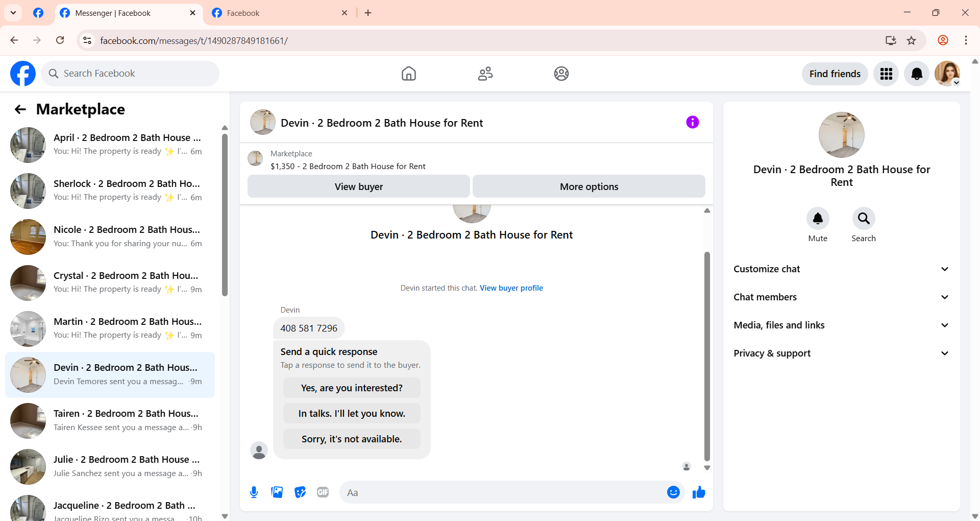Open the account profile picture menu
The width and height of the screenshot is (980, 521).
(x=947, y=74)
